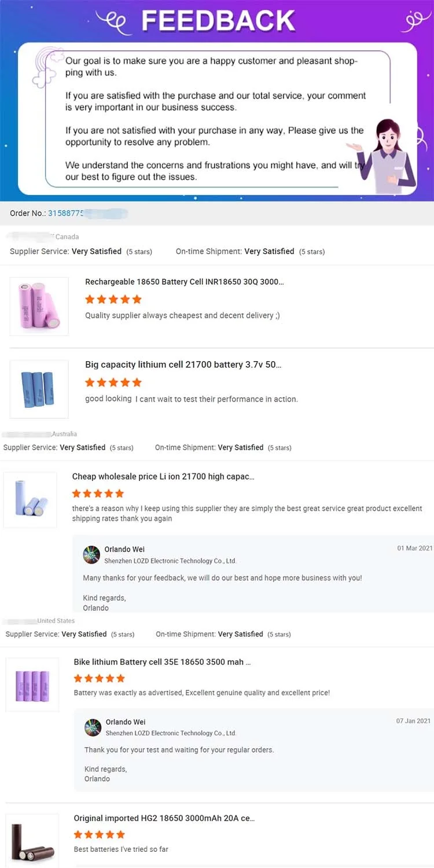Click blue 21700 lithium cell thumbnail
This screenshot has height=868, width=434.
pyautogui.click(x=39, y=389)
